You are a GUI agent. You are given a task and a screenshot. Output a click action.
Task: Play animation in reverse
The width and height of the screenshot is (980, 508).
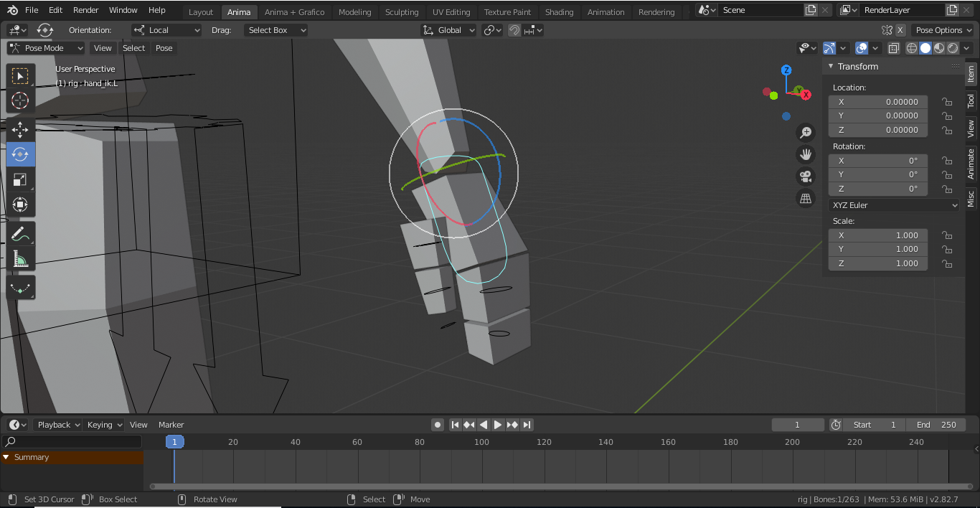coord(484,425)
